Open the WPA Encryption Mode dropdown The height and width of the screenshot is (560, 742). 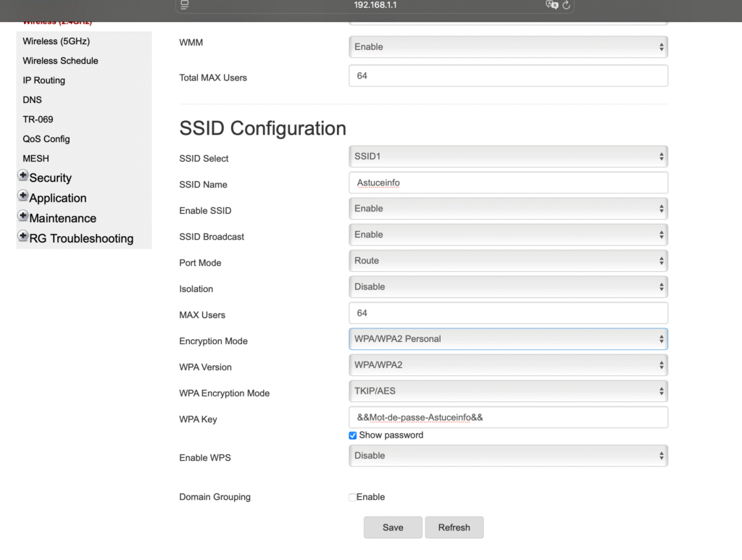[x=508, y=391]
